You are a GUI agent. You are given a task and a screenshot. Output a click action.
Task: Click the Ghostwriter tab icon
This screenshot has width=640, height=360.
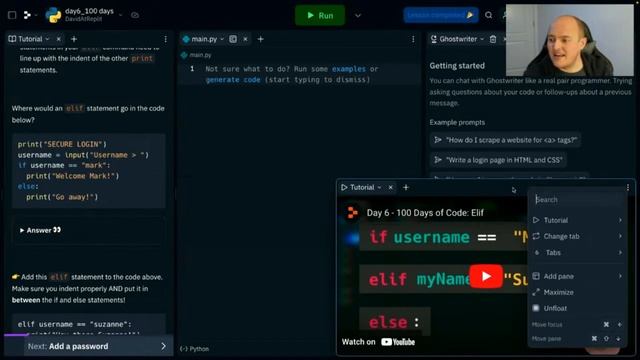(x=433, y=39)
